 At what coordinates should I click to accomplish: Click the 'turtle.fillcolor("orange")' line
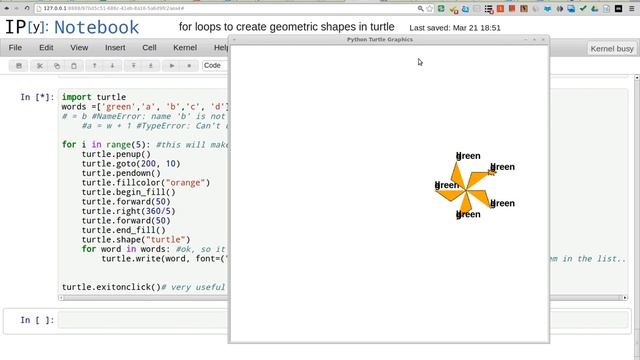click(146, 182)
